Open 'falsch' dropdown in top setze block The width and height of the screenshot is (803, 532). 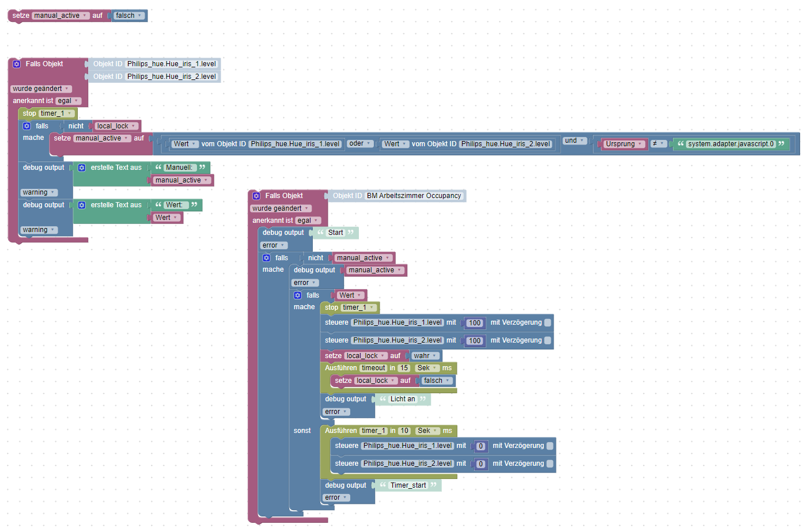[129, 16]
